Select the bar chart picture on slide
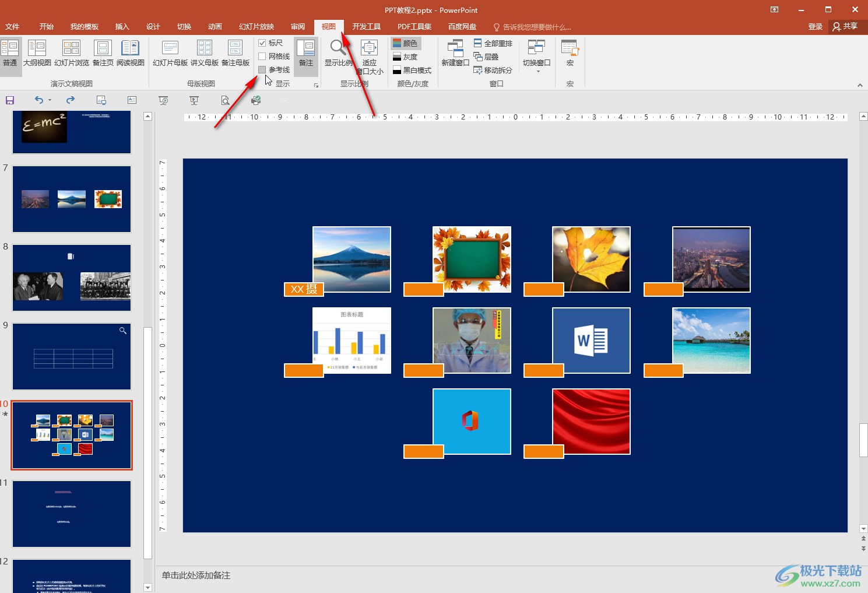This screenshot has height=593, width=868. [352, 341]
